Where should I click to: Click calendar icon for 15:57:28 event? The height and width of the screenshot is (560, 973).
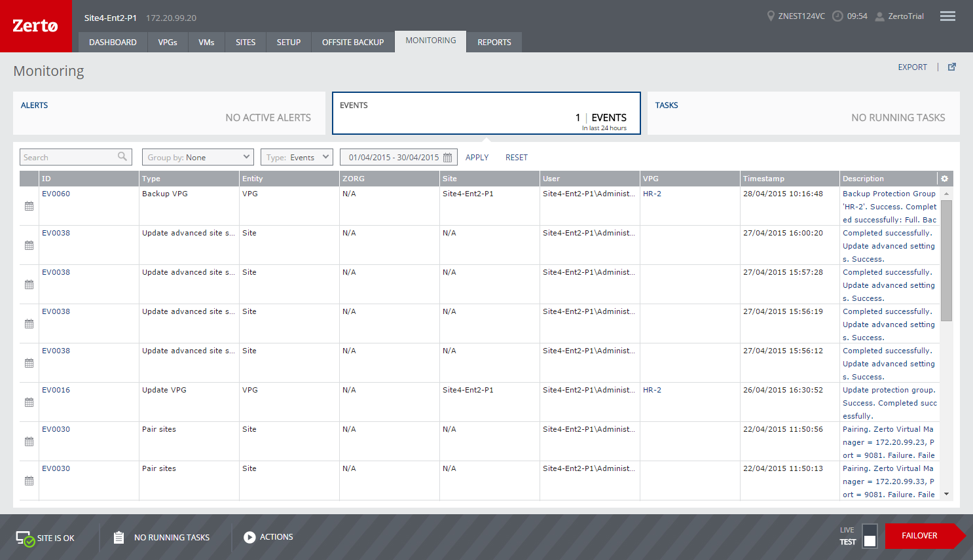click(29, 285)
